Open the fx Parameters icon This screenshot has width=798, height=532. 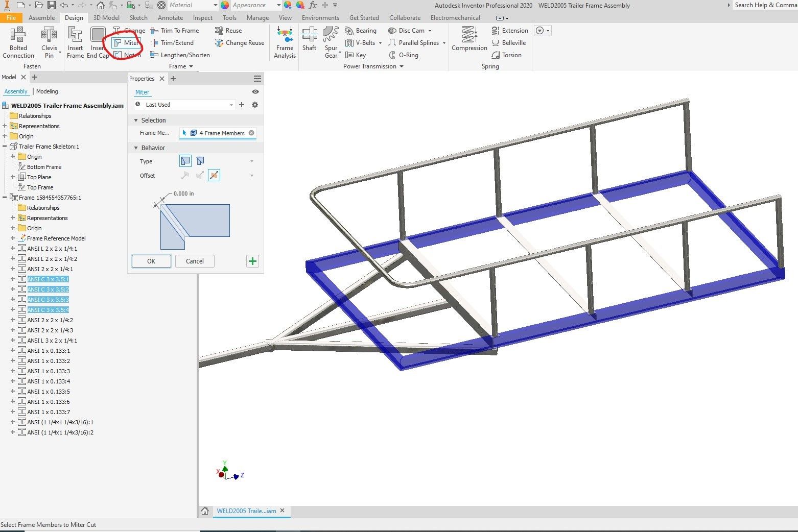[313, 5]
